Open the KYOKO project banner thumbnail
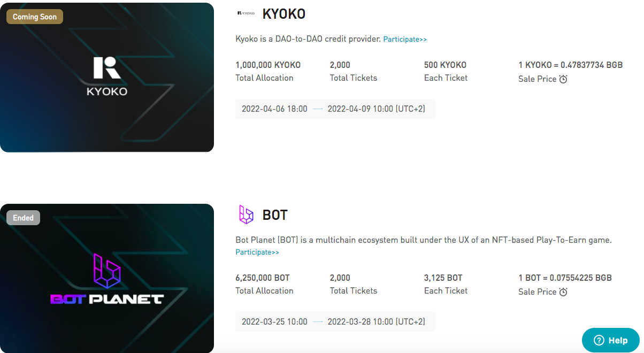The width and height of the screenshot is (644, 353). 107,78
